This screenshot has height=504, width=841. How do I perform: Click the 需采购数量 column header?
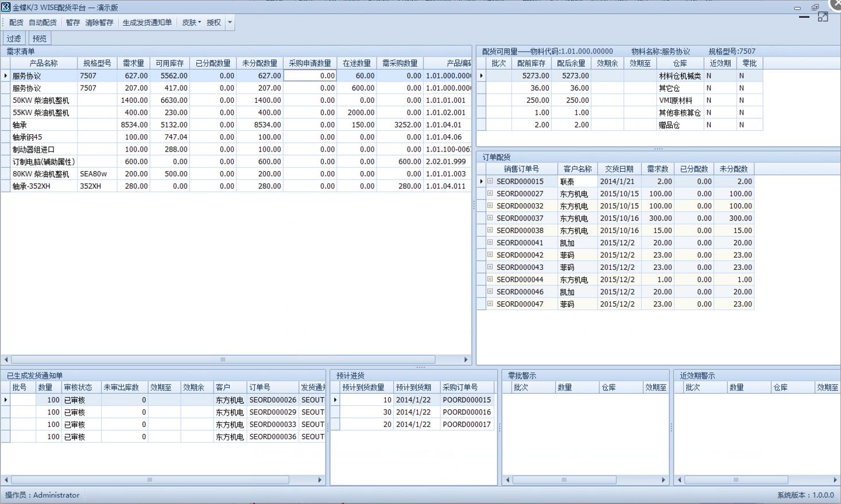[x=400, y=63]
